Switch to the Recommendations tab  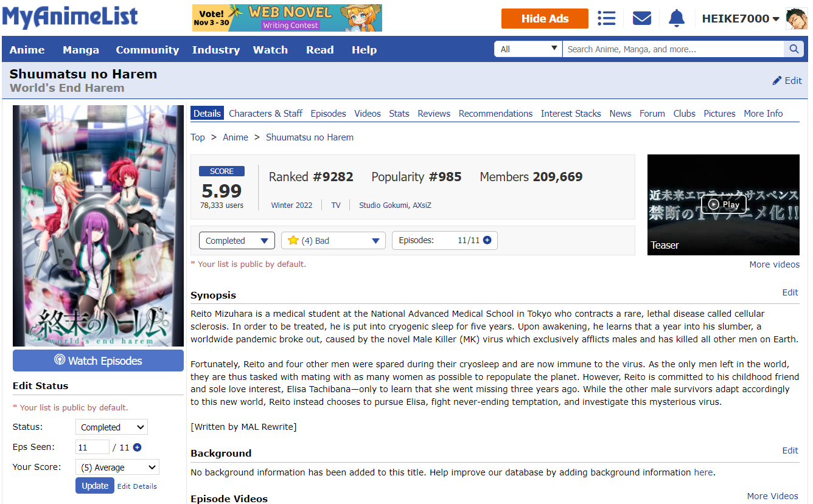pos(495,113)
